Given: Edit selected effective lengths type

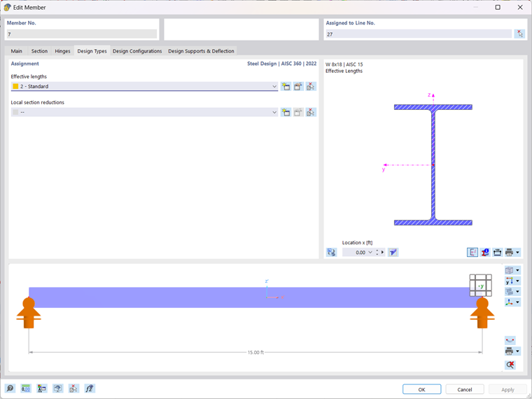Looking at the screenshot, I should point(298,86).
